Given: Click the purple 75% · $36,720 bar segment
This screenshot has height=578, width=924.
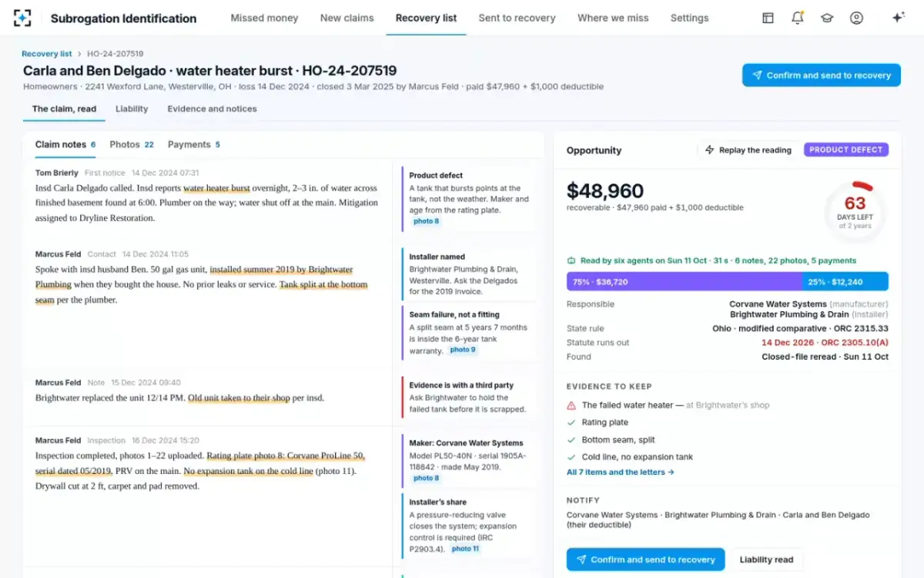Looking at the screenshot, I should pyautogui.click(x=685, y=282).
